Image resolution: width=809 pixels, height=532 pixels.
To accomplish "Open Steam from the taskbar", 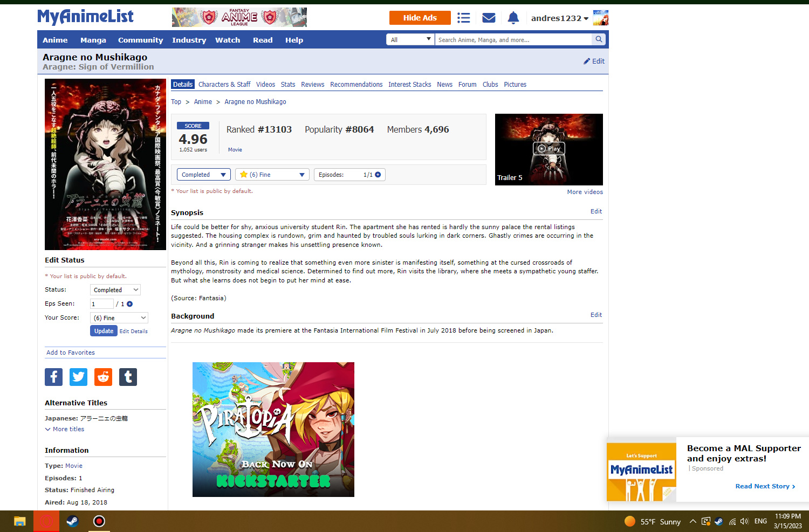I will pyautogui.click(x=72, y=521).
